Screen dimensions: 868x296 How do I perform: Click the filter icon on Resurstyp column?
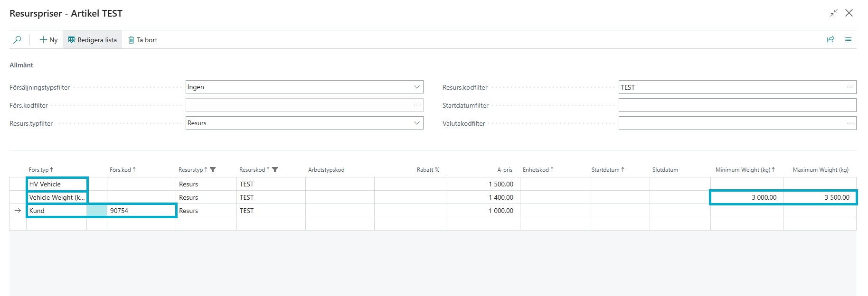click(213, 170)
